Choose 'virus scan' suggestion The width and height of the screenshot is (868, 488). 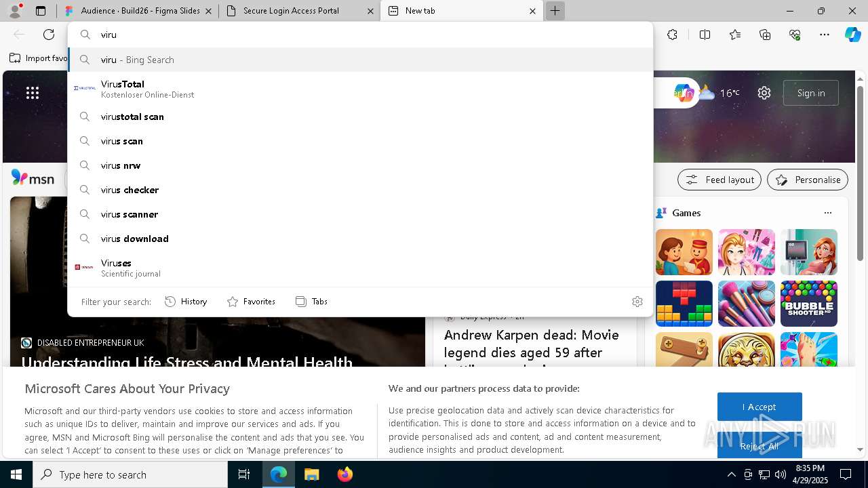click(360, 141)
